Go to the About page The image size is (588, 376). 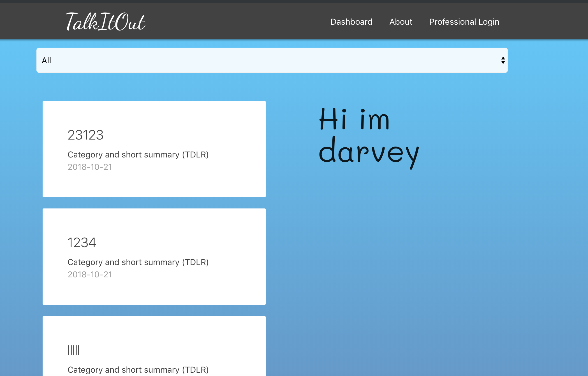coord(401,22)
